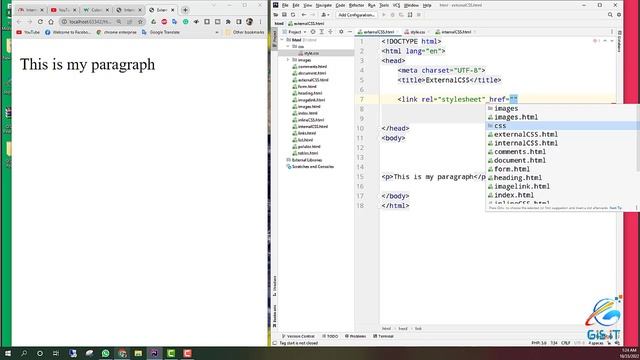Open Google Translate bookmark
The width and height of the screenshot is (640, 360).
(161, 32)
